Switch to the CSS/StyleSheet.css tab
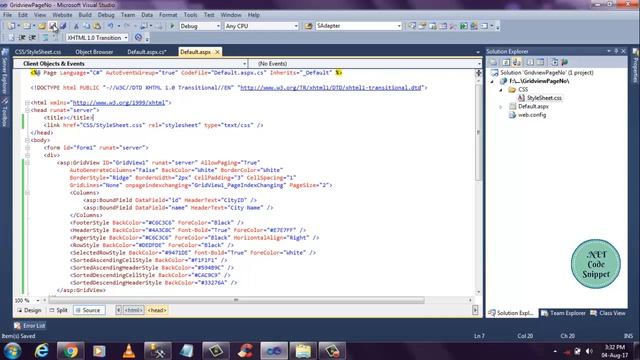The height and width of the screenshot is (360, 640). [38, 52]
